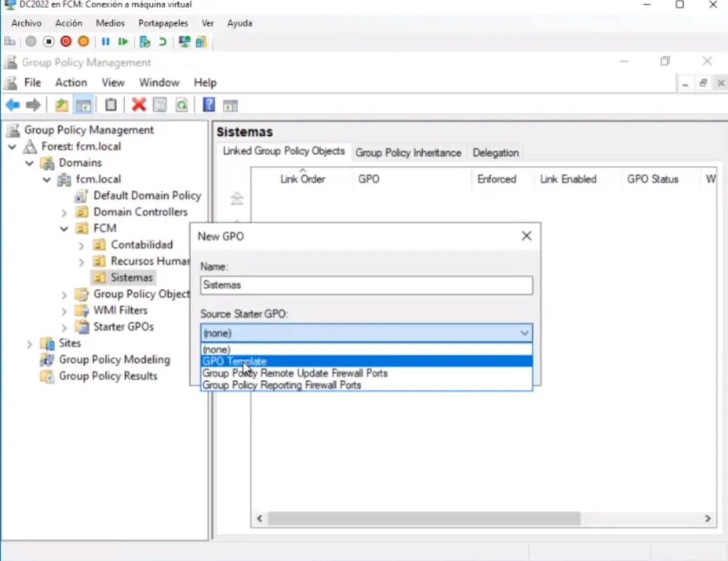The image size is (728, 561).
Task: Open the Delegation tab
Action: (x=495, y=152)
